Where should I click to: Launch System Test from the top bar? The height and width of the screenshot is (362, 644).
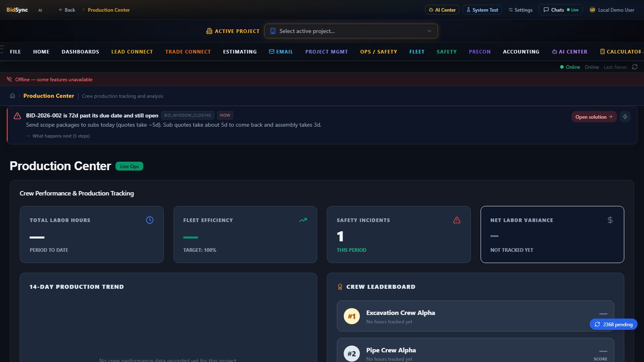482,10
